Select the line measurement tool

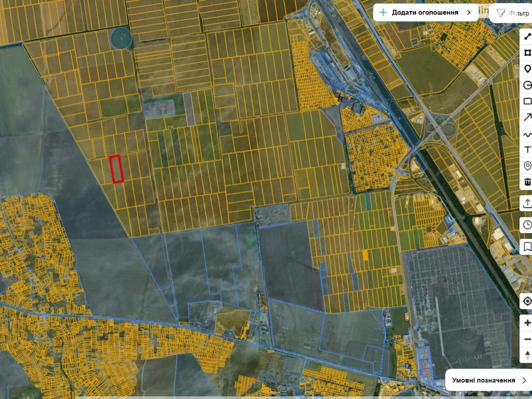[527, 37]
